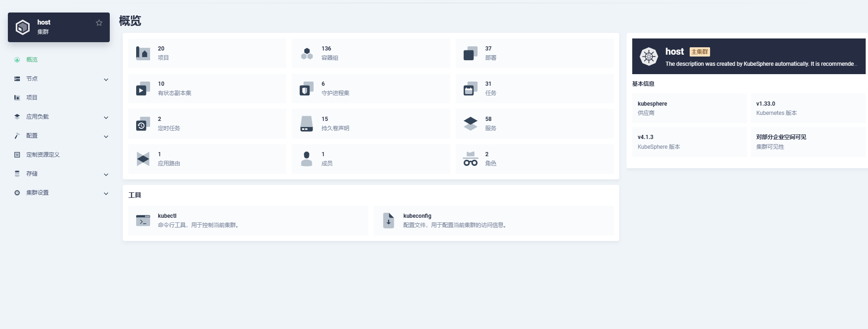
Task: Click the 部署 deployments card icon
Action: point(471,53)
